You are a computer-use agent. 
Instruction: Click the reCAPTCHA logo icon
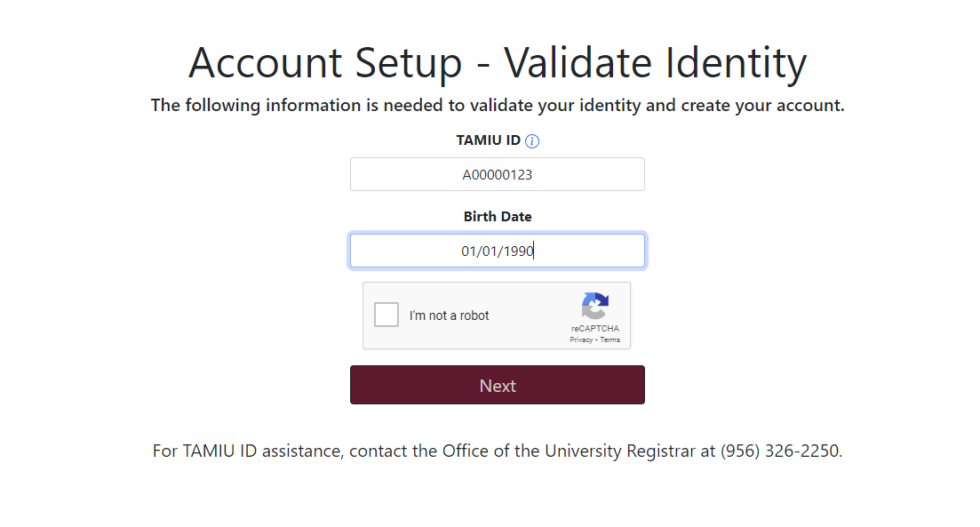click(x=595, y=306)
